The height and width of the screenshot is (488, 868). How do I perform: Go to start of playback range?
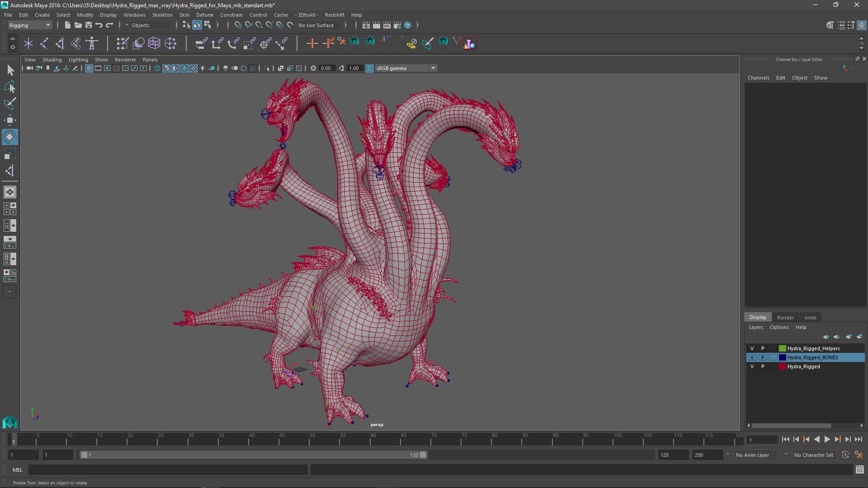pyautogui.click(x=785, y=439)
